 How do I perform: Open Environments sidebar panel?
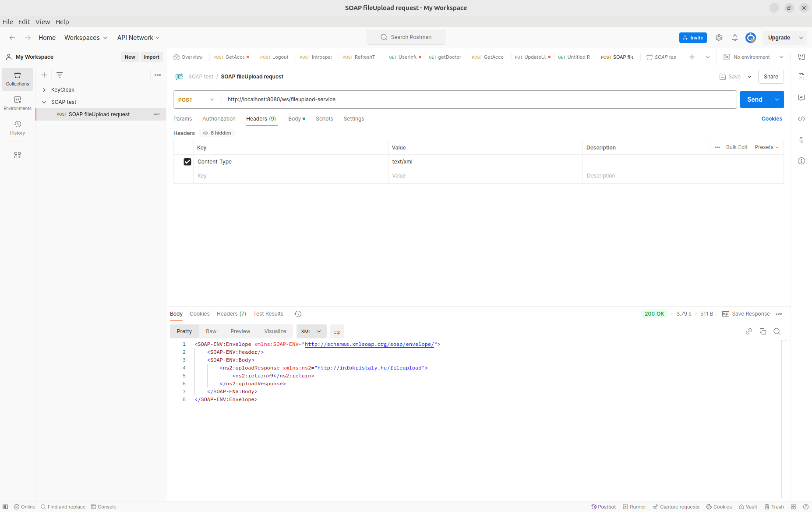tap(18, 103)
